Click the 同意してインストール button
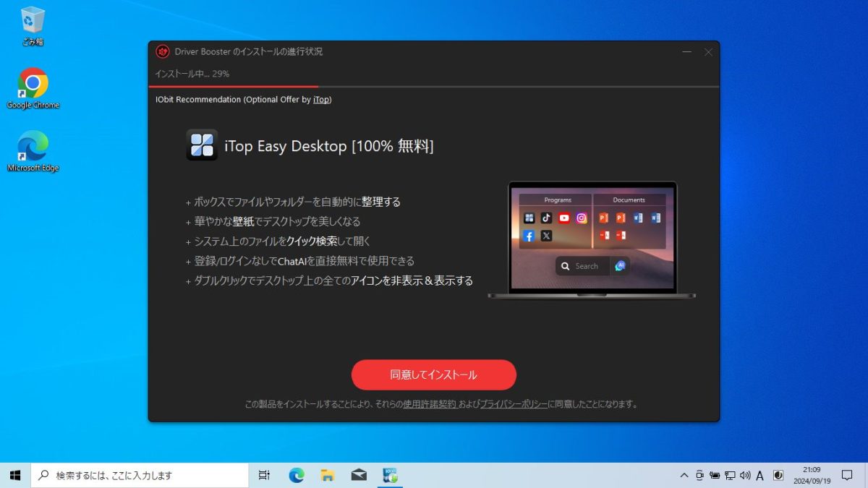Screen dimensions: 868x488 coord(434,374)
